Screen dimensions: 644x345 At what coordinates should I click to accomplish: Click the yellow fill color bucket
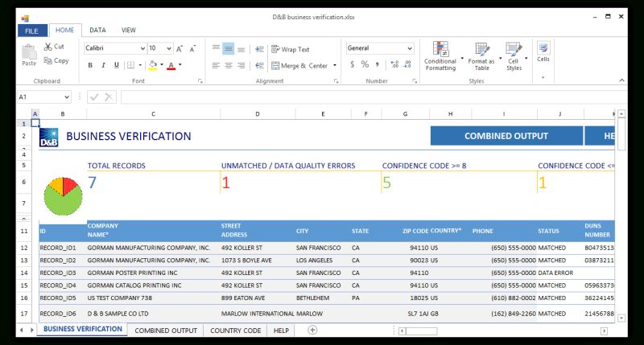pyautogui.click(x=153, y=65)
